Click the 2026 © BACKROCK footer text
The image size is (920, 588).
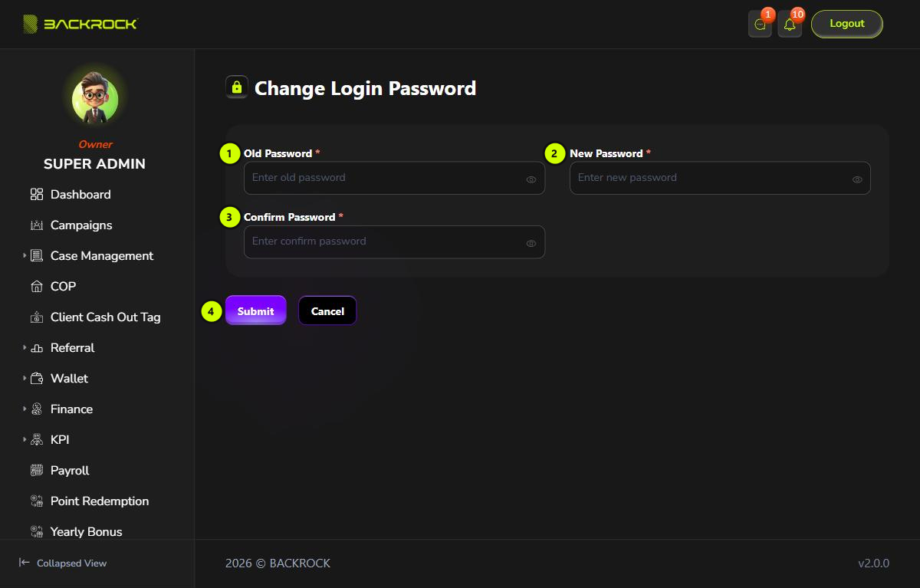(278, 563)
